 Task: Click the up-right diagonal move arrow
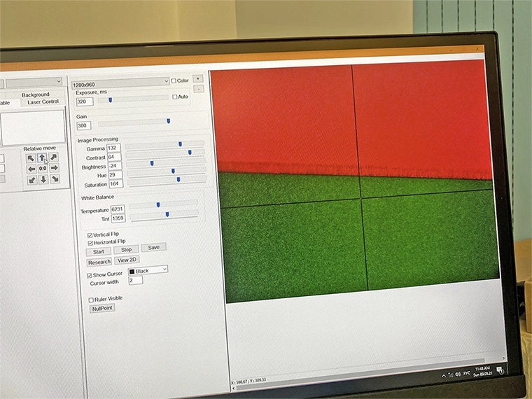coord(54,158)
